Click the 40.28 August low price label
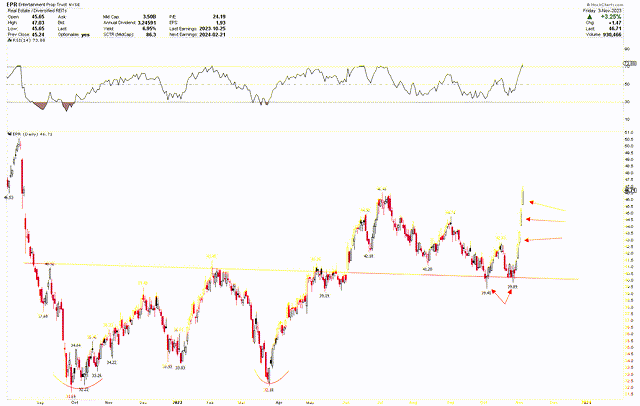 [x=427, y=269]
